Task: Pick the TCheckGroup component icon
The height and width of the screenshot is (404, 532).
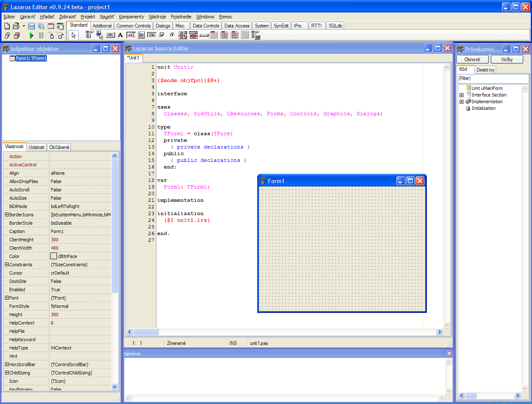Action: 235,35
